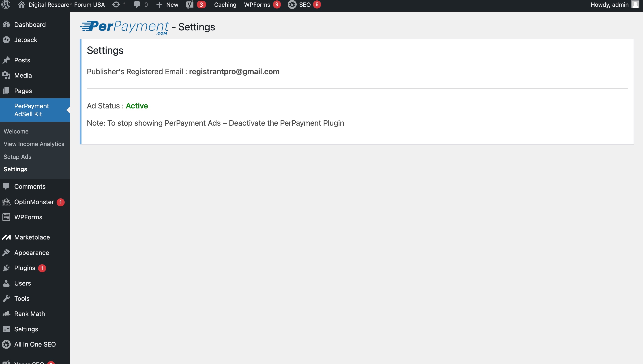Click the sidebar Settings sliders icon
The image size is (643, 364).
(6, 329)
